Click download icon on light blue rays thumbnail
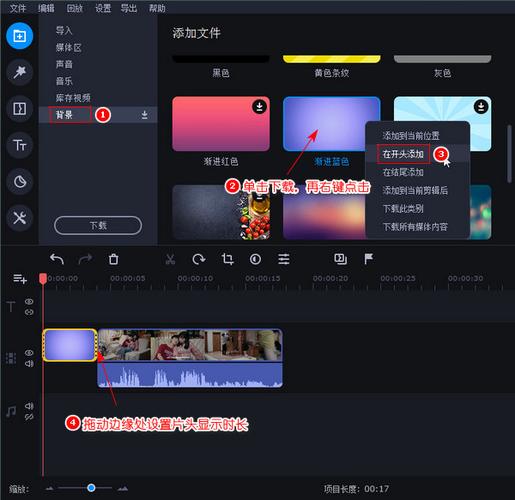 481,107
